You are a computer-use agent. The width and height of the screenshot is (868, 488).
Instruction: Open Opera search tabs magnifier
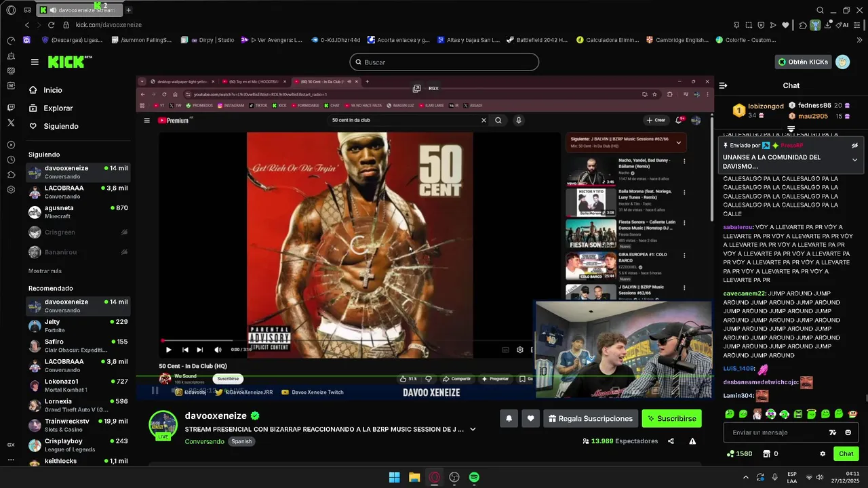click(820, 10)
